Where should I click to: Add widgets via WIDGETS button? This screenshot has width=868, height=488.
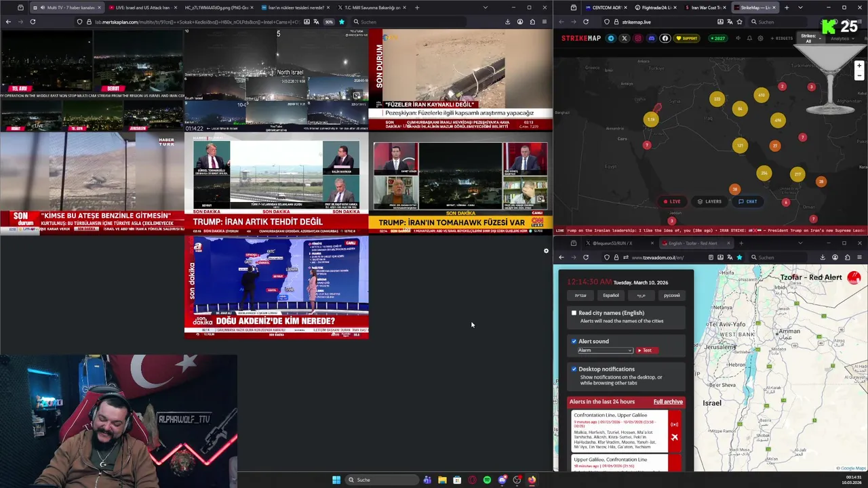(x=783, y=39)
